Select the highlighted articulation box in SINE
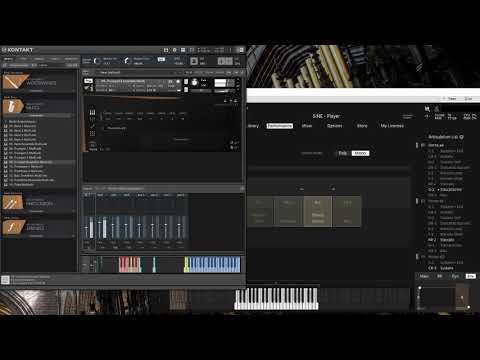480x360 pixels. click(318, 212)
